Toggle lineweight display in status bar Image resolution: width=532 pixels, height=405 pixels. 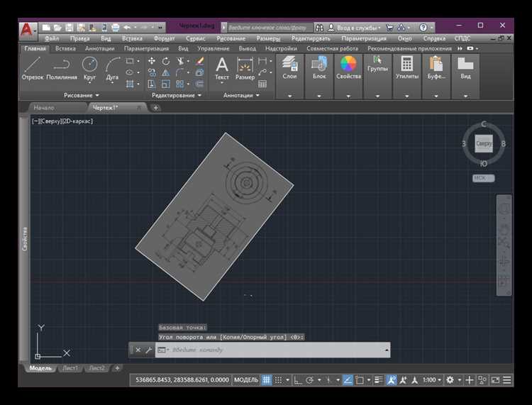(379, 380)
